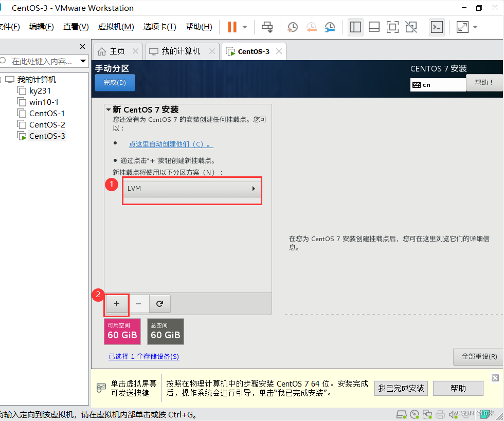Open the dropdown arrow beside the pause button
The width and height of the screenshot is (504, 421).
(245, 27)
